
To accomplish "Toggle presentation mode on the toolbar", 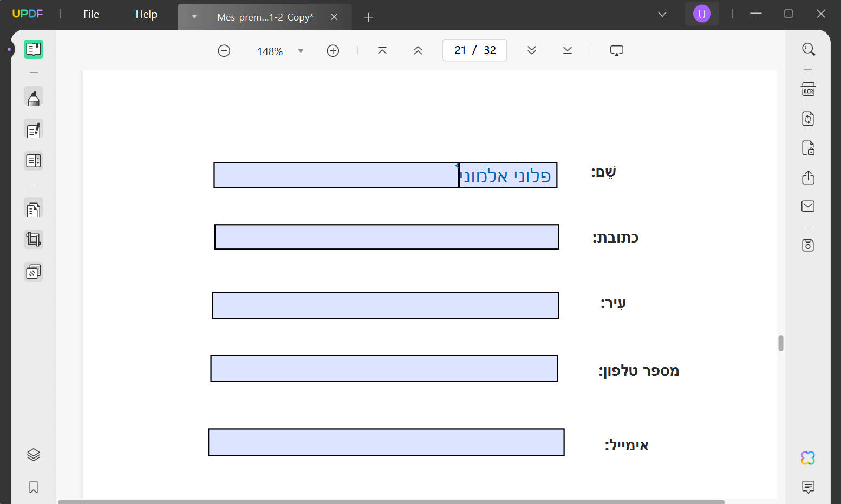I will tap(616, 50).
